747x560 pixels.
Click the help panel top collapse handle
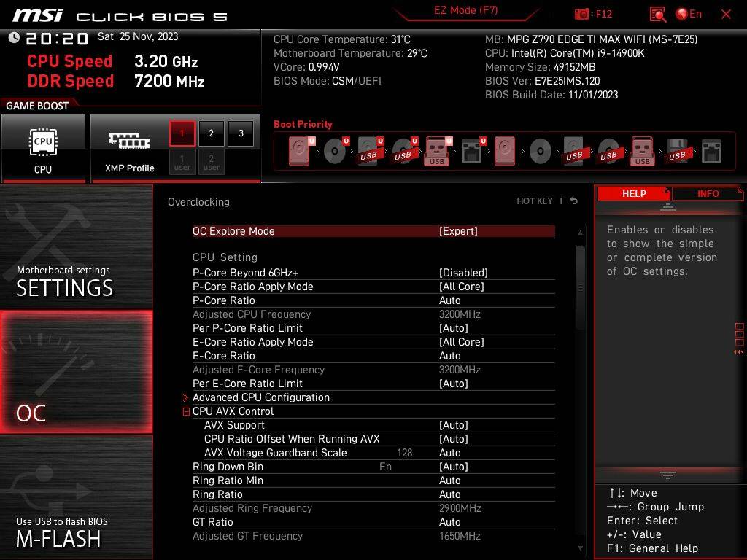[x=668, y=208]
